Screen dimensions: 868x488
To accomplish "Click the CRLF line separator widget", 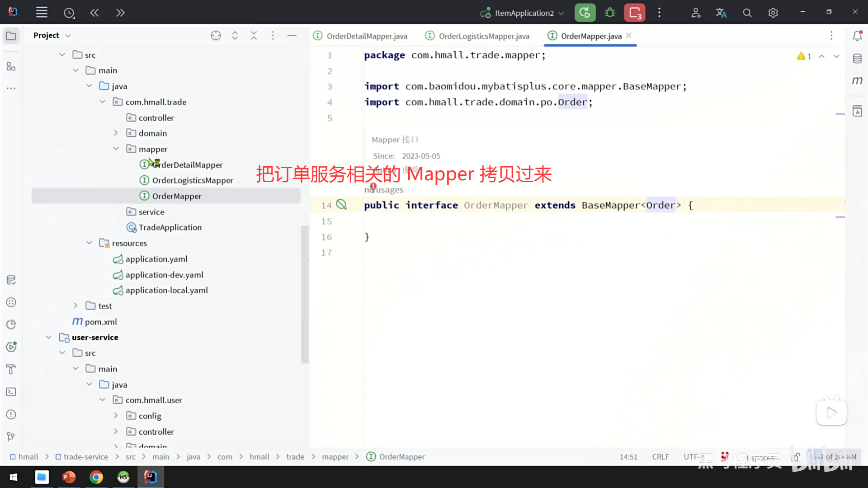I will (x=660, y=457).
